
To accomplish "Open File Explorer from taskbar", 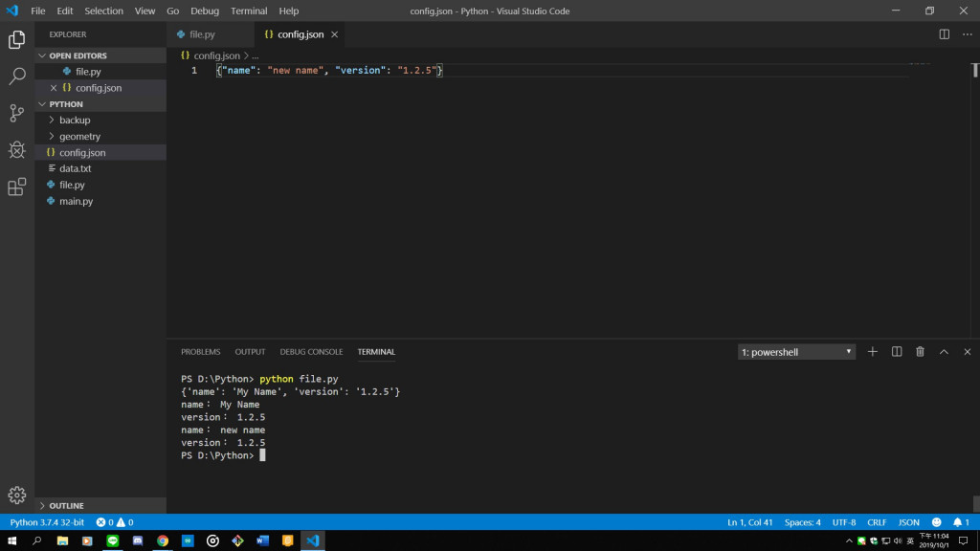I will pos(62,540).
